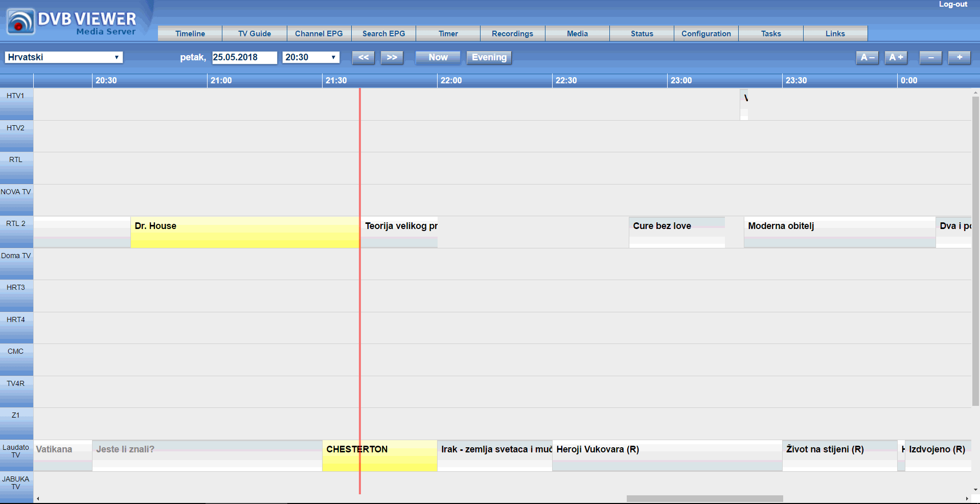Image resolution: width=980 pixels, height=504 pixels.
Task: Click the horizontal scrollbar thumb
Action: tap(704, 498)
